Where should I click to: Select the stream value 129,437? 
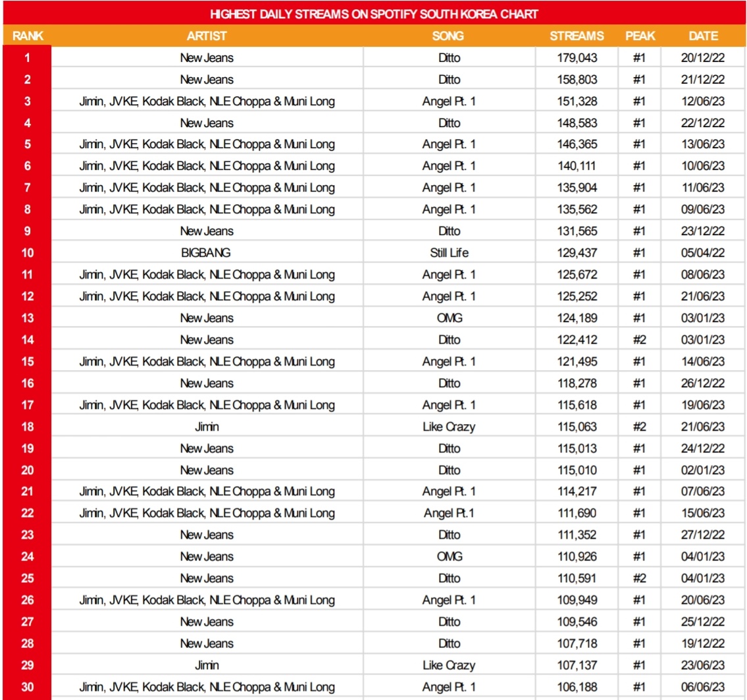pos(577,253)
